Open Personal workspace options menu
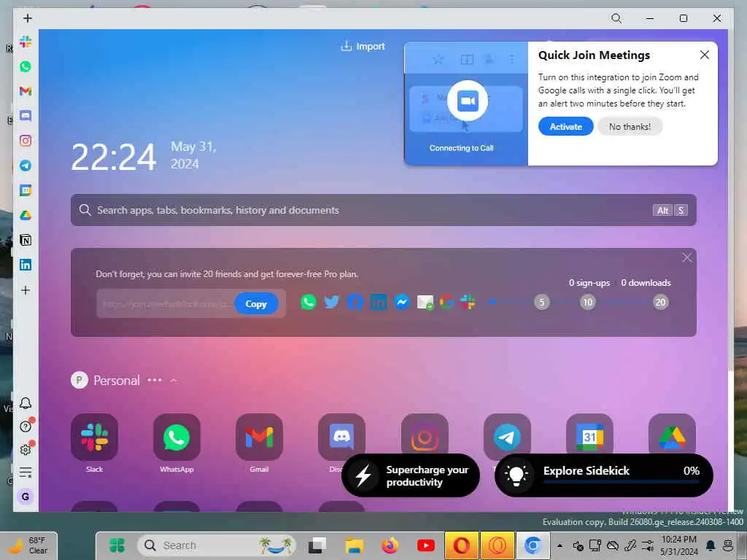 coord(155,380)
